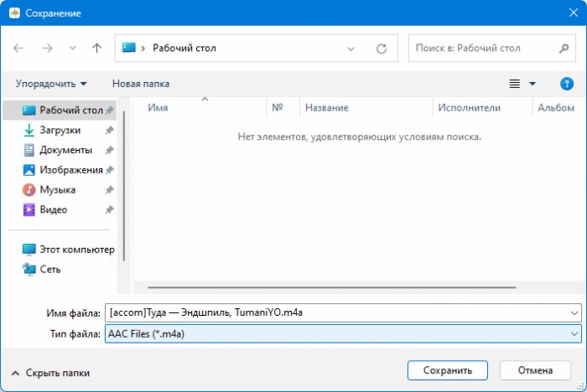Open the Тип файла combo box
The height and width of the screenshot is (392, 587).
(343, 333)
